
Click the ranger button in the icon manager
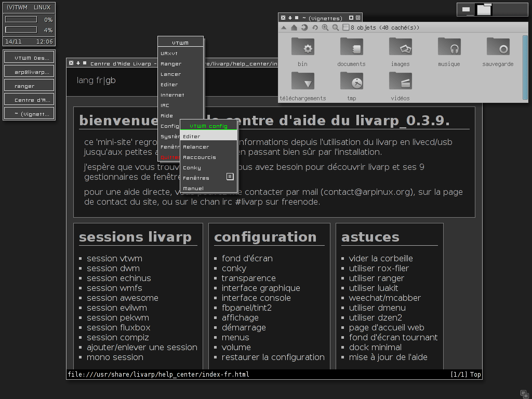click(x=29, y=86)
